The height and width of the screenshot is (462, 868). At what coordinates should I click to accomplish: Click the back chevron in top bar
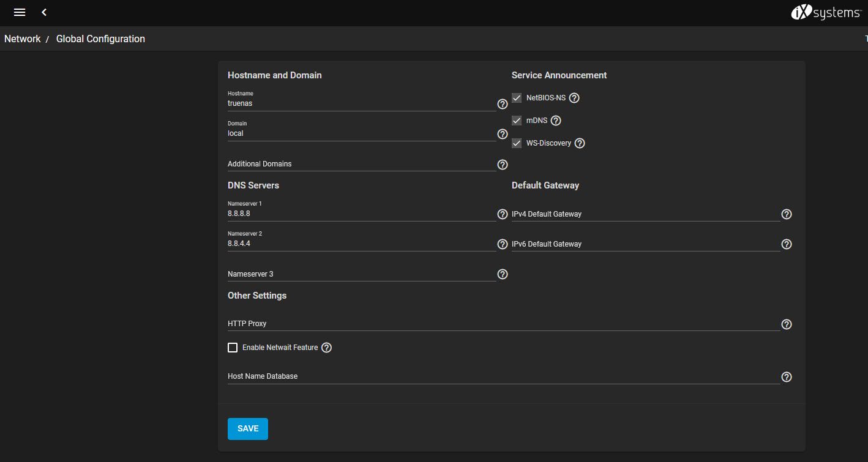[44, 12]
